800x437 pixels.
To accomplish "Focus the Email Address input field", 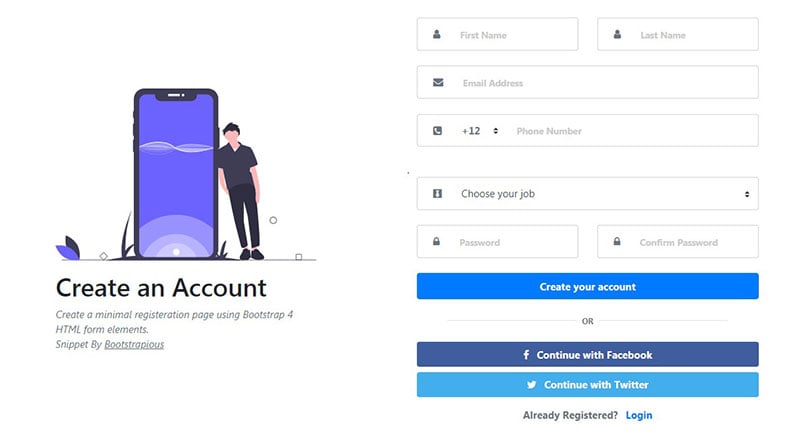I will tap(588, 82).
